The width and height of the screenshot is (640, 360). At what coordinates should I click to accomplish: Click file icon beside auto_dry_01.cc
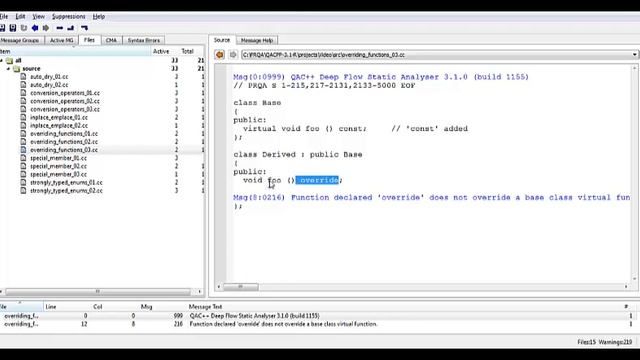(23, 77)
